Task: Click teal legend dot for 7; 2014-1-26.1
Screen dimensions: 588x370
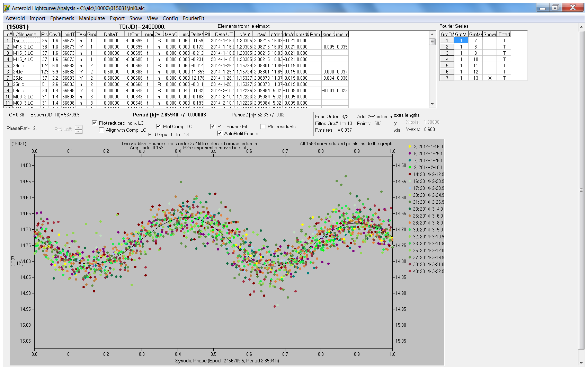Action: [x=410, y=160]
